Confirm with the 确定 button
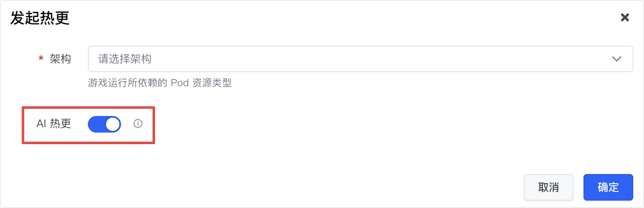The width and height of the screenshot is (644, 208). point(608,187)
